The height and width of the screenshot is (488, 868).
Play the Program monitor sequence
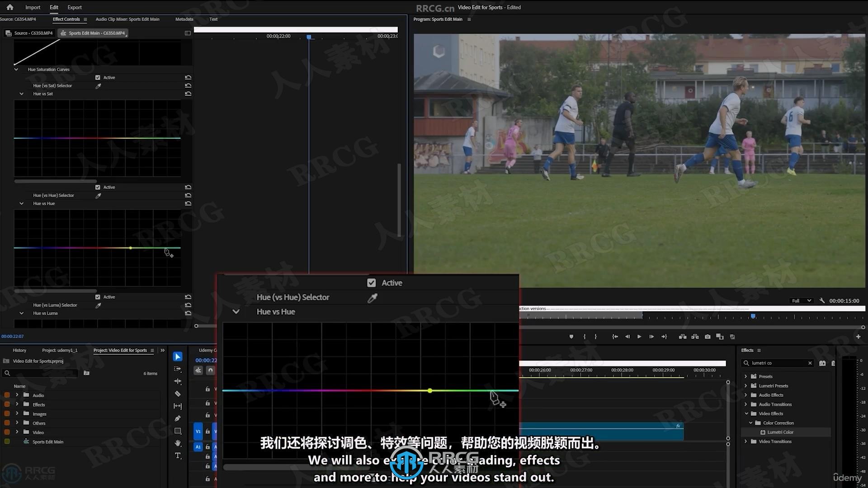point(639,337)
